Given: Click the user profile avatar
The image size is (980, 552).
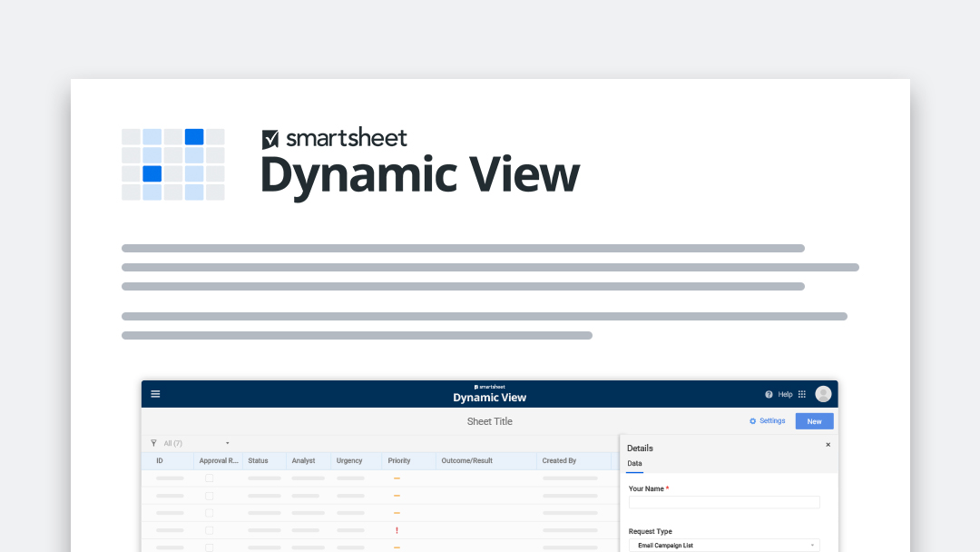Looking at the screenshot, I should tap(823, 394).
